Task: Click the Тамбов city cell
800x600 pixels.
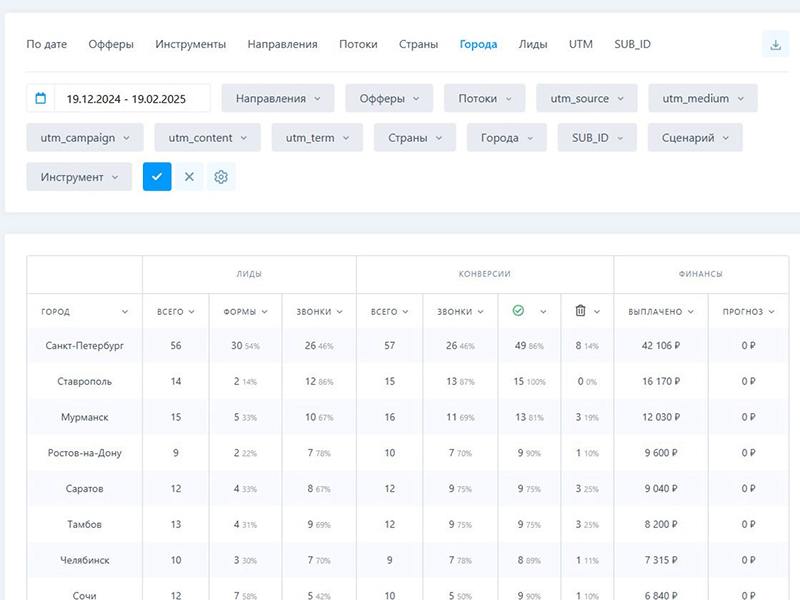Action: (x=84, y=524)
